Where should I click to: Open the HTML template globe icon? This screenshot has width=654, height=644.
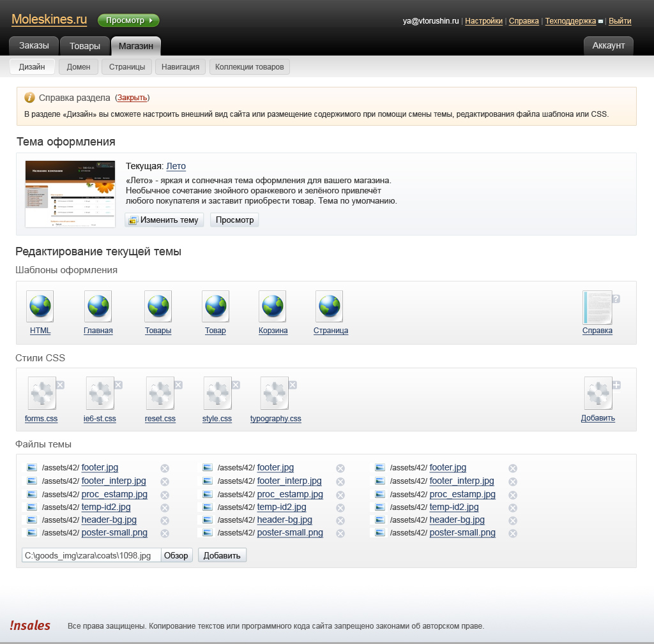pos(40,306)
